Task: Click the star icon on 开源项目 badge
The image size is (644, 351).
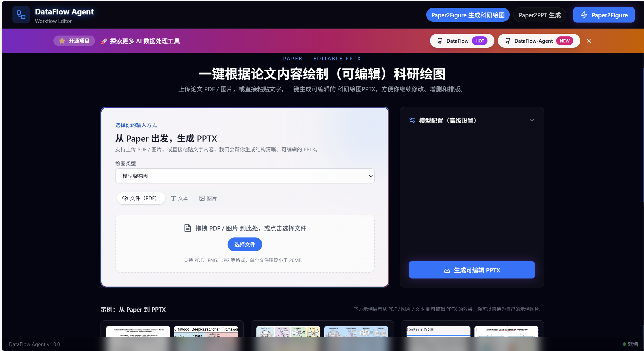Action: click(62, 41)
